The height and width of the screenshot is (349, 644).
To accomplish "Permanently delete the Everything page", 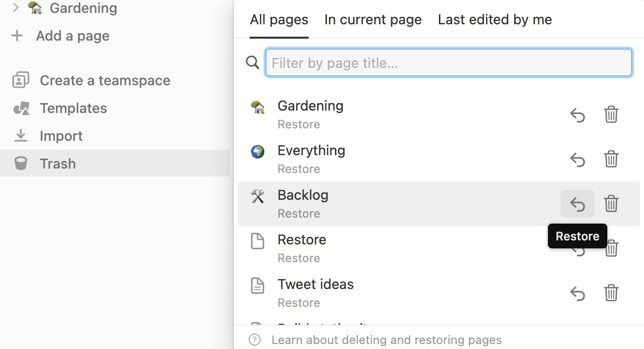I will 611,160.
